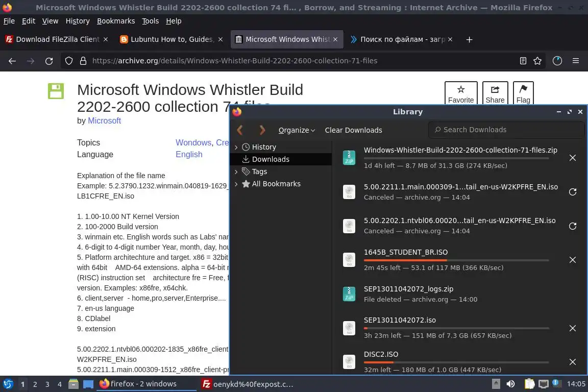The width and height of the screenshot is (588, 392).
Task: Open the Help menu
Action: click(174, 21)
